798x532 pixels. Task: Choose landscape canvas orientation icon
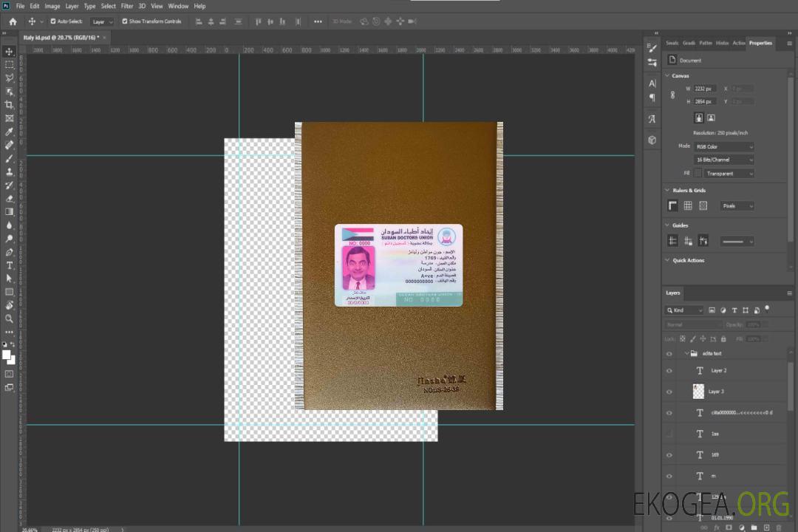pos(711,117)
